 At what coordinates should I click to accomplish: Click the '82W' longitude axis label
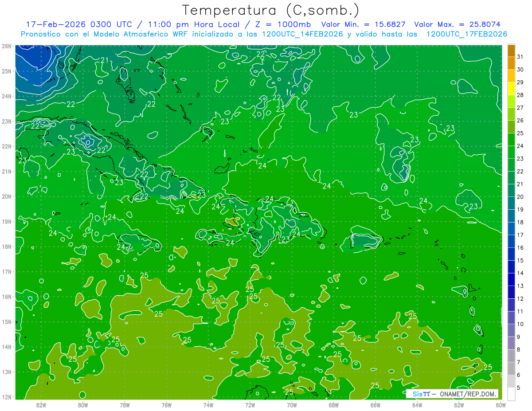coord(41,404)
